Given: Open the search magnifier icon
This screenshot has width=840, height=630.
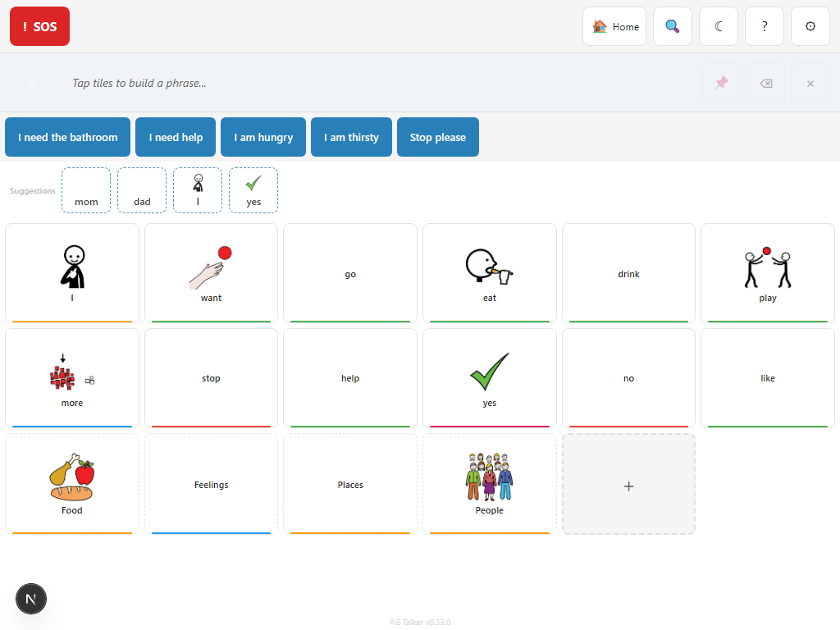Looking at the screenshot, I should pyautogui.click(x=673, y=26).
